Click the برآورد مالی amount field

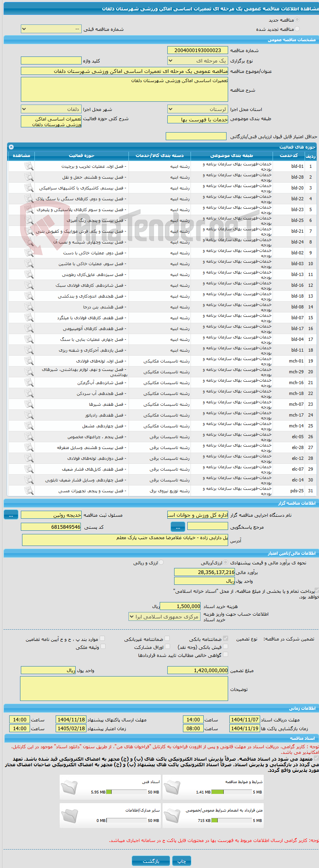pyautogui.click(x=205, y=572)
